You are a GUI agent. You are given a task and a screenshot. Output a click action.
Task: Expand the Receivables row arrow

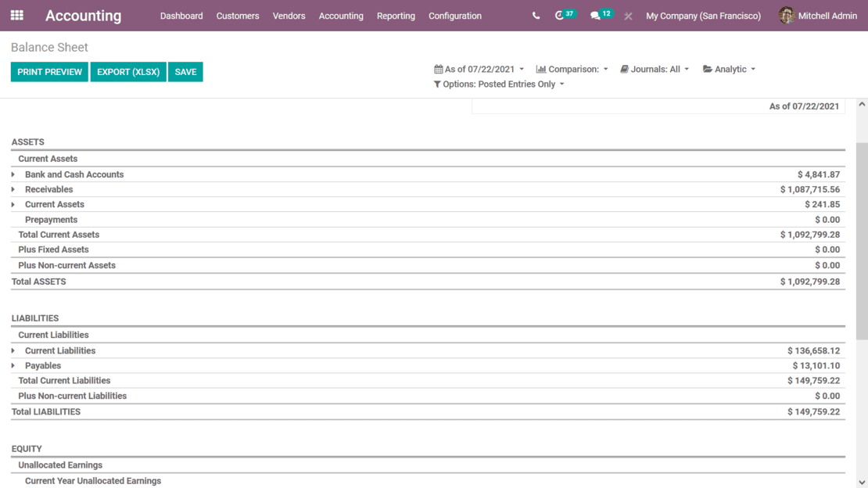[x=13, y=189]
